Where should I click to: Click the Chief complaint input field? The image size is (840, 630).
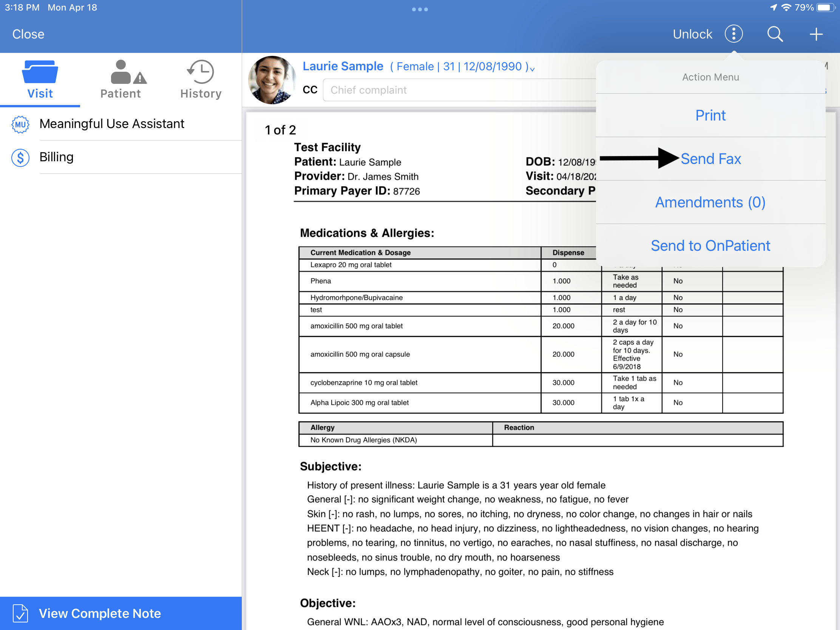tap(460, 90)
